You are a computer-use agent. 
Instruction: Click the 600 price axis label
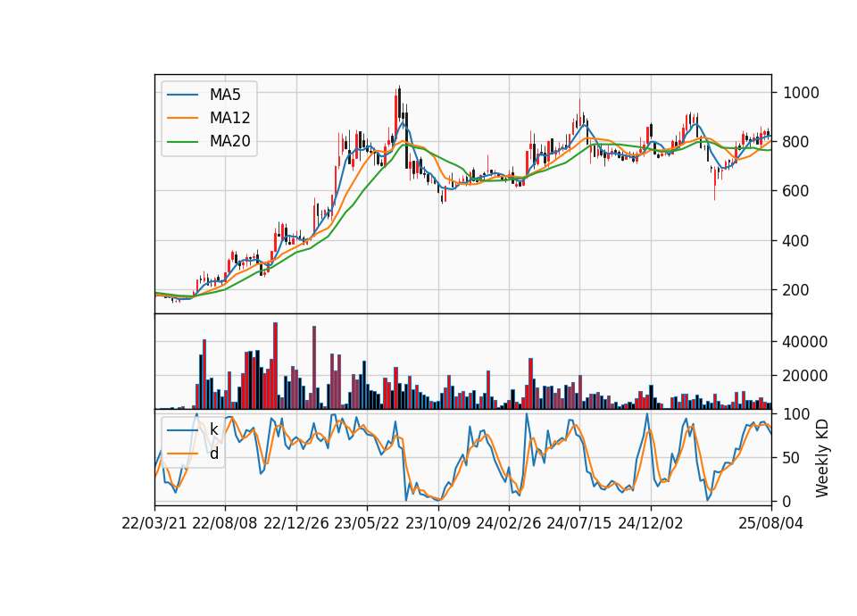tap(795, 191)
